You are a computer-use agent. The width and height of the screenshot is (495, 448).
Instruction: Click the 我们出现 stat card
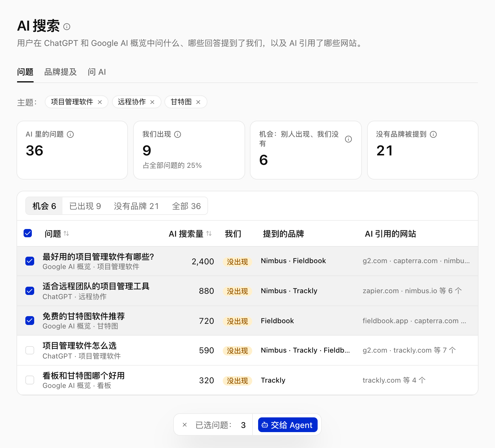point(189,150)
